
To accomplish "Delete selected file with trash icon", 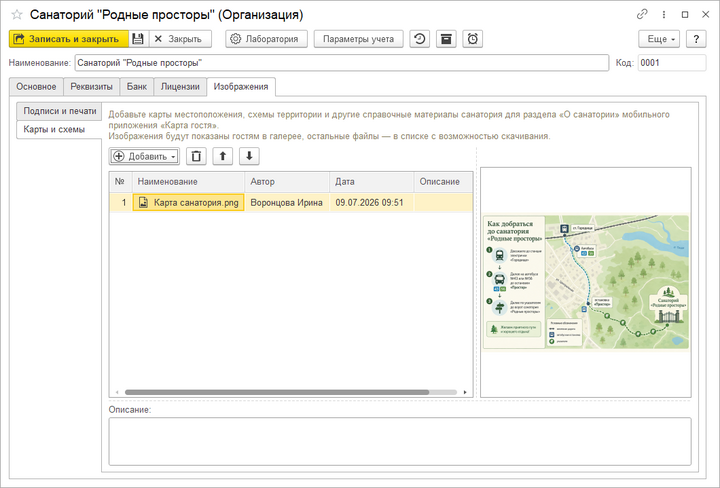I will tap(196, 156).
